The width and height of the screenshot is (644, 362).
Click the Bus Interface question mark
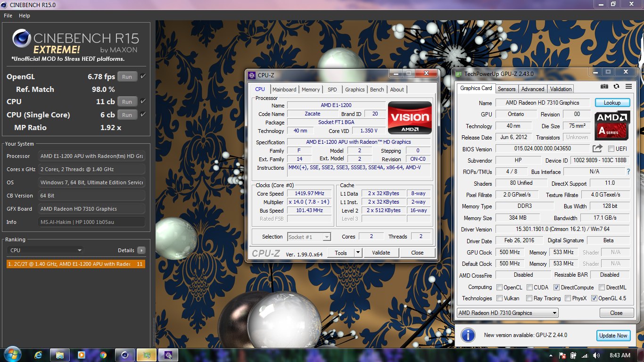[x=628, y=172]
